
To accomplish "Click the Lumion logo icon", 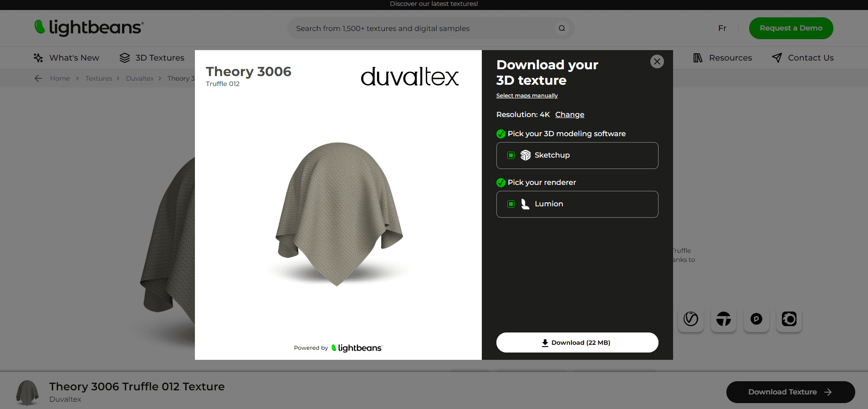I will [x=525, y=204].
